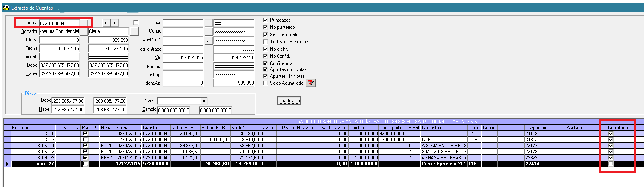Click into the Factura from field

183,66
